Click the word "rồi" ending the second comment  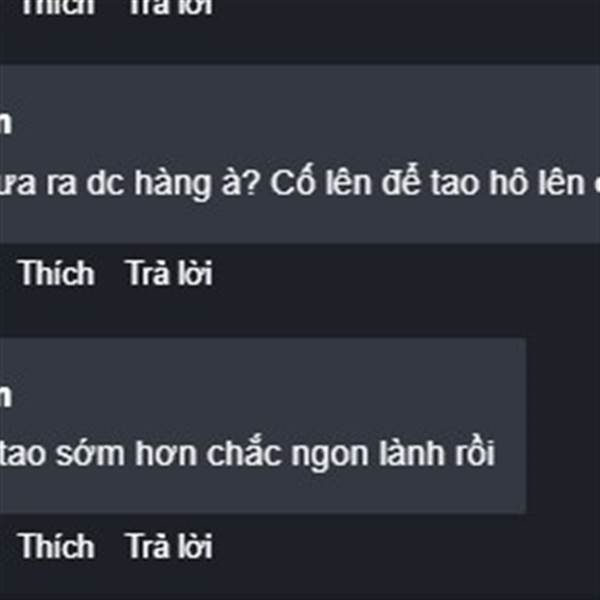(474, 452)
